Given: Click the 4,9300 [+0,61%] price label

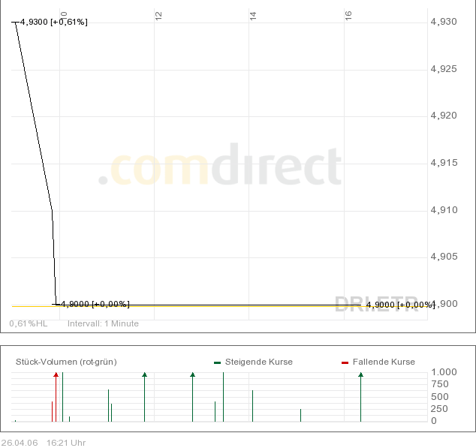Looking at the screenshot, I should 53,22.
